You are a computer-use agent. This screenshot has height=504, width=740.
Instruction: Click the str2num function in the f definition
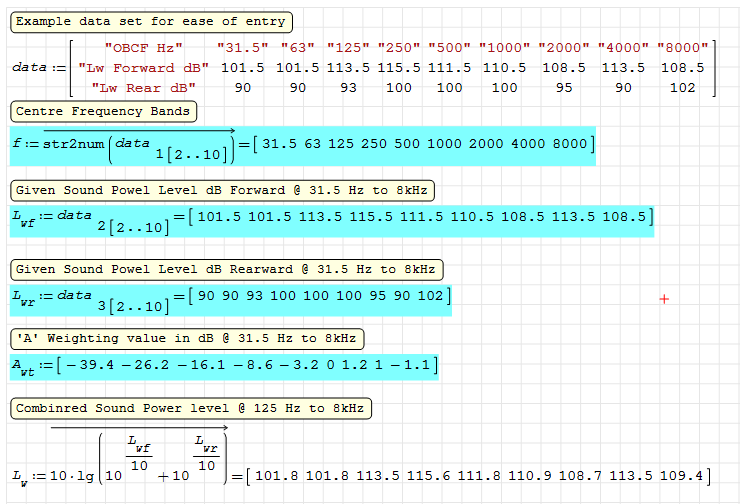tap(72, 144)
